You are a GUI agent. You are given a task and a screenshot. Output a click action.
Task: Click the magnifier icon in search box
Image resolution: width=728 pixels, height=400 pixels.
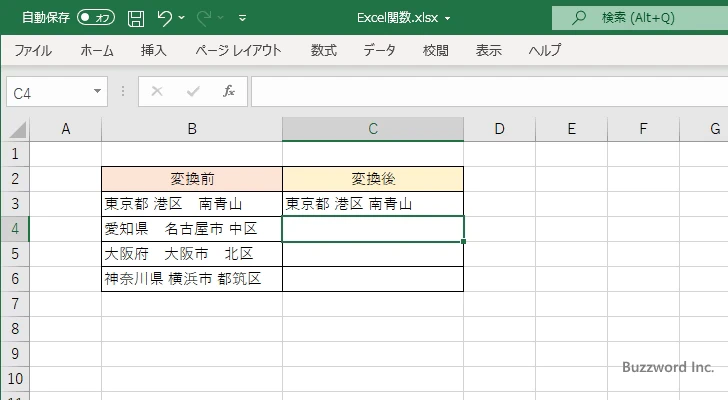coord(578,18)
